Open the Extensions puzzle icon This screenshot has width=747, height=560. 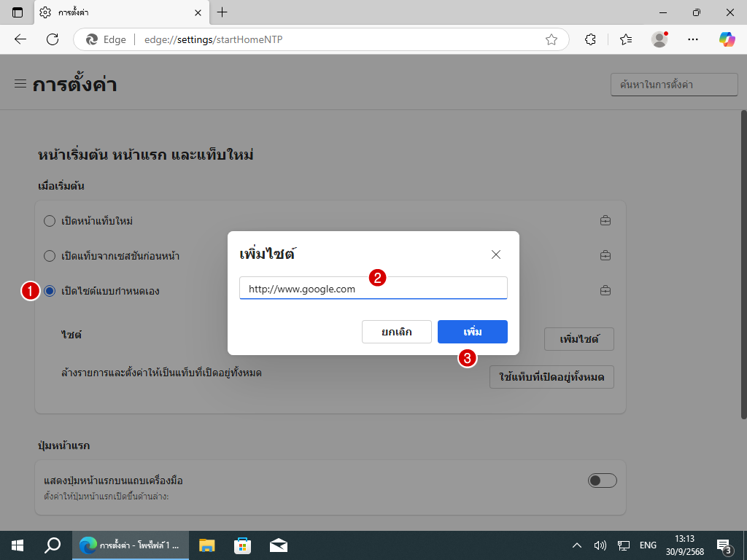[x=591, y=39]
